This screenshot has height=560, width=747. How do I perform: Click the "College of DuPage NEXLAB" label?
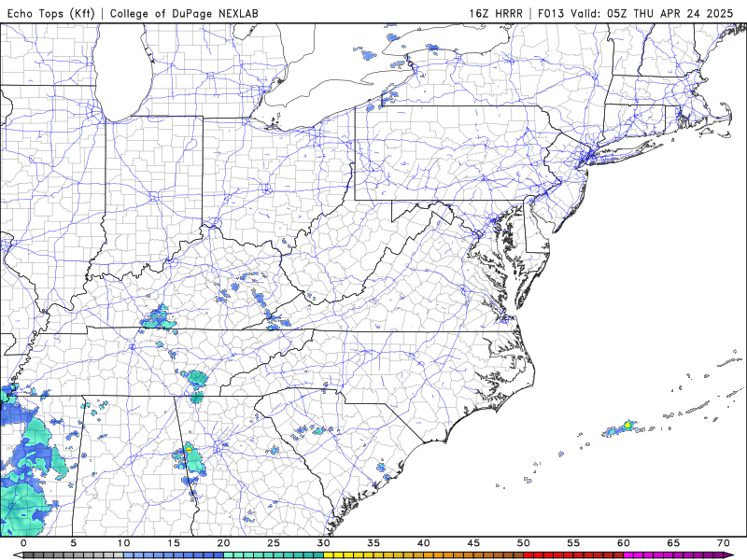[184, 13]
